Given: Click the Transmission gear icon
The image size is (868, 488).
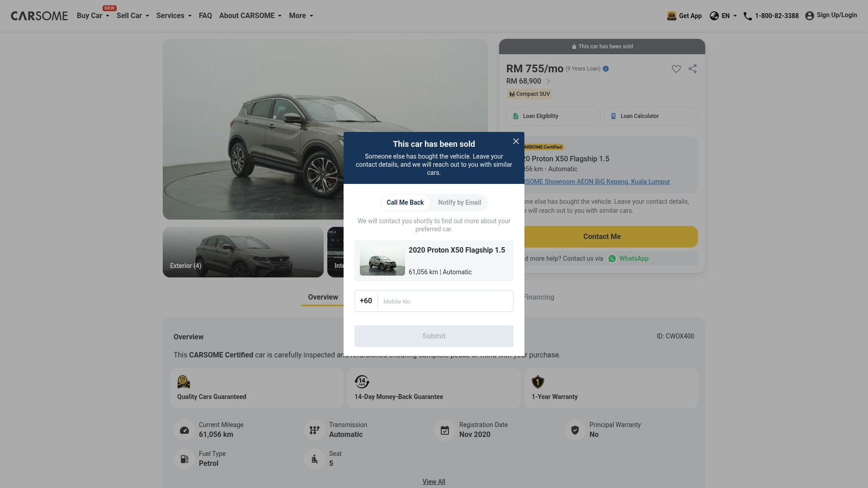Looking at the screenshot, I should [x=315, y=430].
